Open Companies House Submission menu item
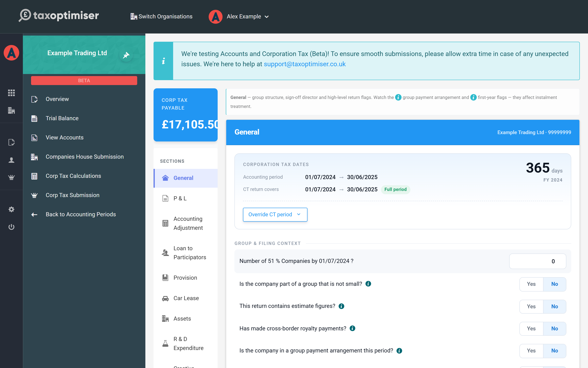588x368 pixels. (84, 157)
